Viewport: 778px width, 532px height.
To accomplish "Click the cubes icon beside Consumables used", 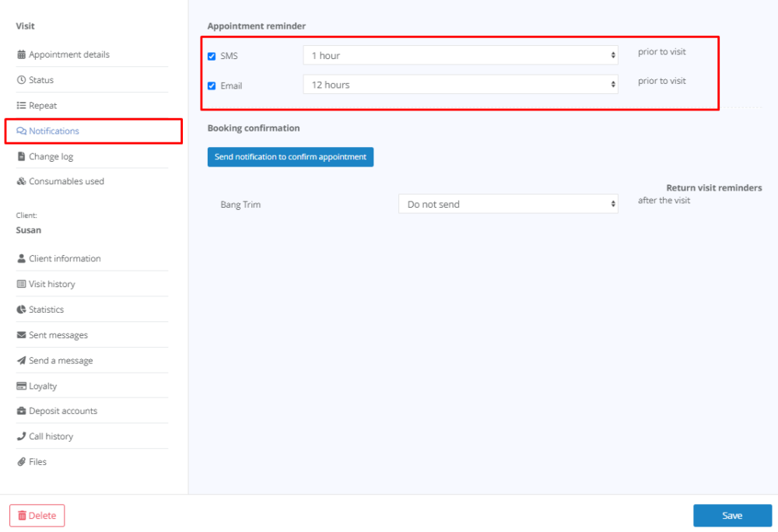I will (21, 181).
